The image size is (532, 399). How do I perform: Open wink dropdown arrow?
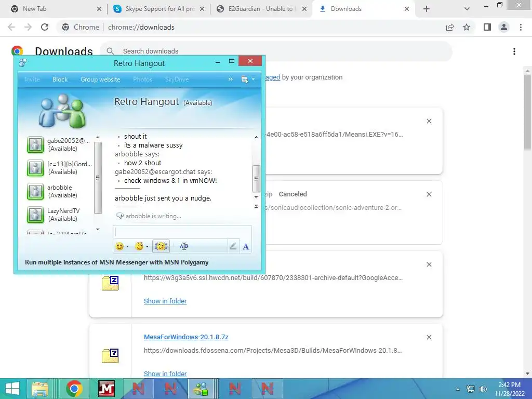coord(147,247)
